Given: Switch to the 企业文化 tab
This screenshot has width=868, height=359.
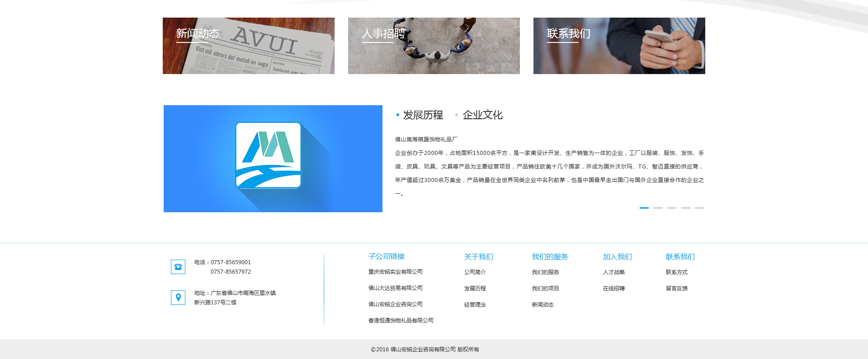Looking at the screenshot, I should click(482, 115).
